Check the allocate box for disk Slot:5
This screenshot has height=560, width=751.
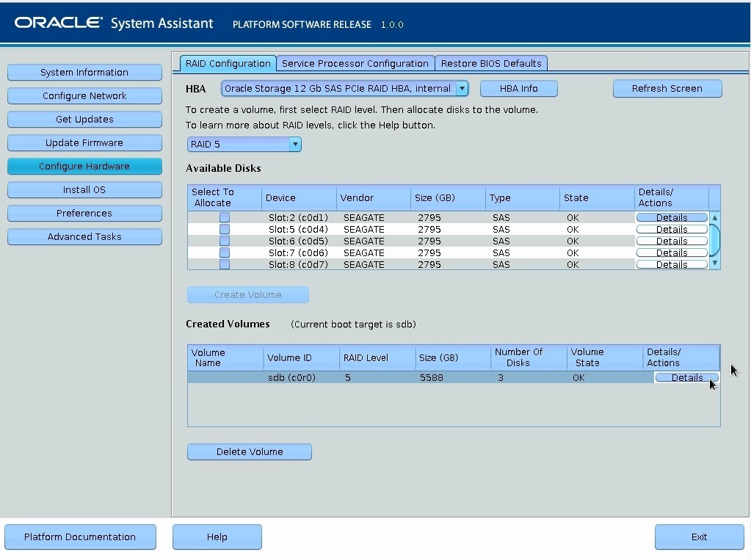pos(224,228)
